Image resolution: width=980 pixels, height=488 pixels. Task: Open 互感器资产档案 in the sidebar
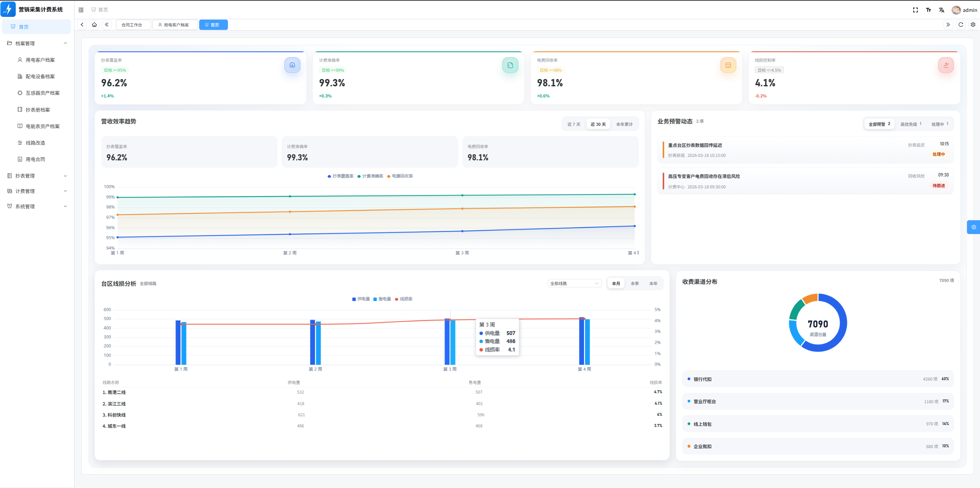(x=37, y=93)
